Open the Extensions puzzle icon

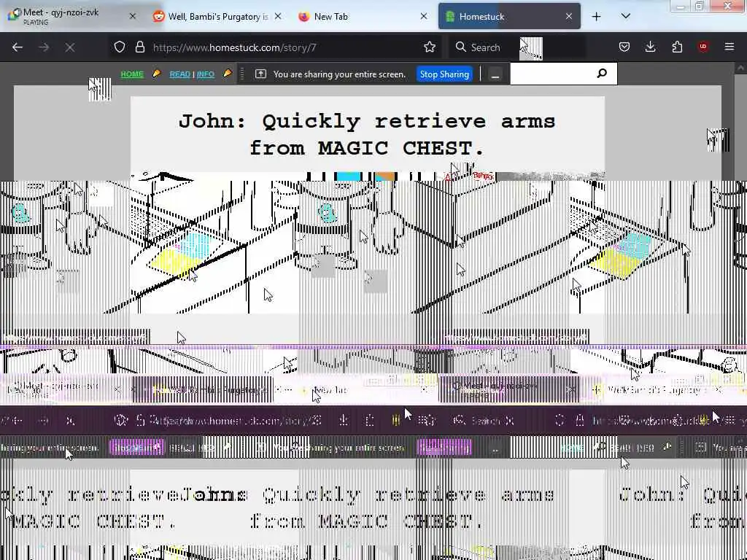point(677,47)
